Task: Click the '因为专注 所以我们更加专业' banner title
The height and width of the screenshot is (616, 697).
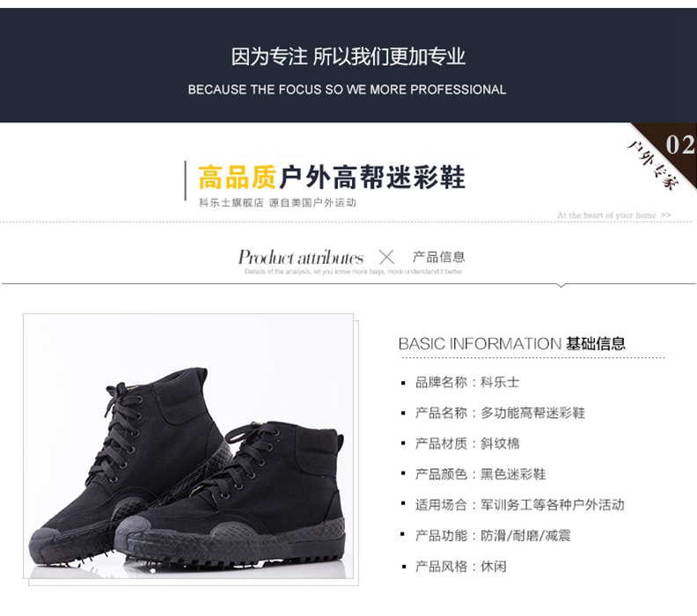Action: [x=348, y=56]
